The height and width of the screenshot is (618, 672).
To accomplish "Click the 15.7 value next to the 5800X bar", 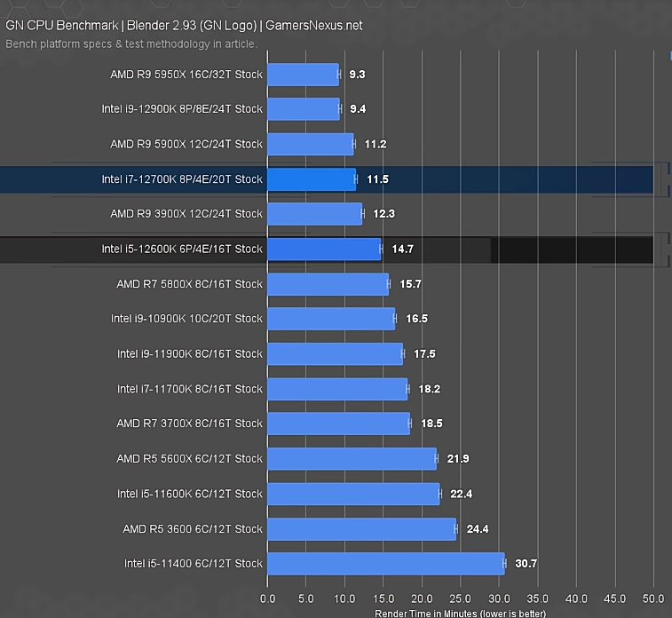I will point(410,284).
